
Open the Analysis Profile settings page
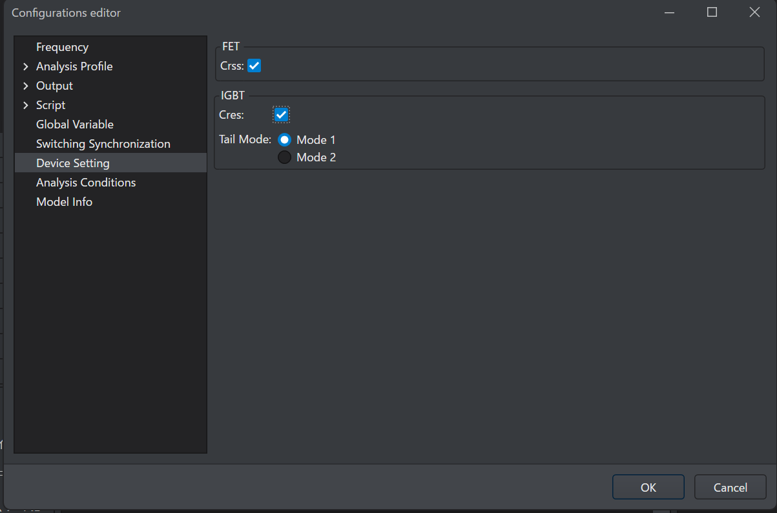tap(74, 66)
